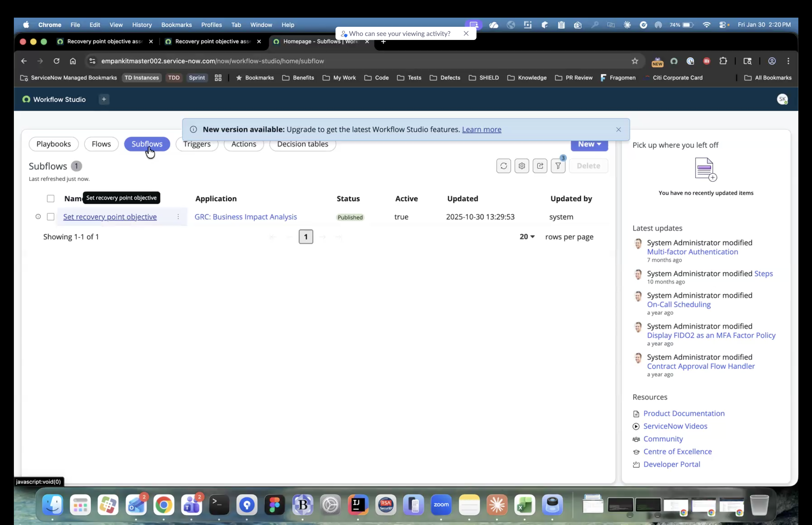This screenshot has width=812, height=525.
Task: Open Terminal from the Dock
Action: point(219,505)
